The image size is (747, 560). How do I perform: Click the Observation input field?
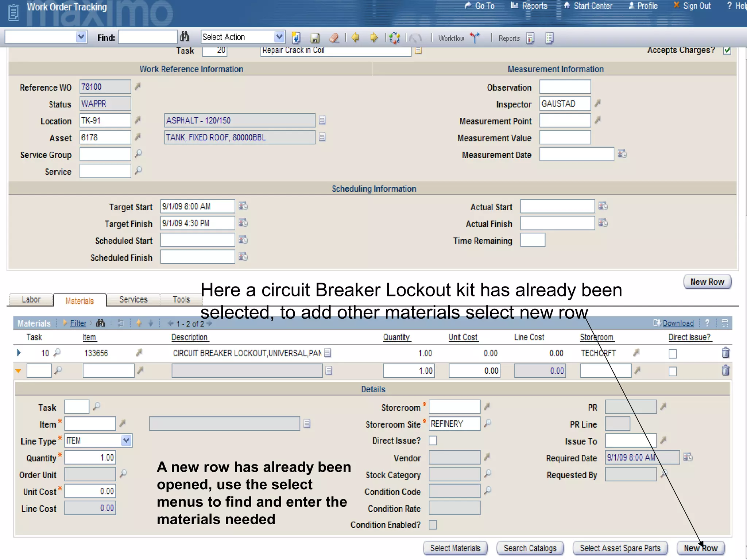click(565, 87)
